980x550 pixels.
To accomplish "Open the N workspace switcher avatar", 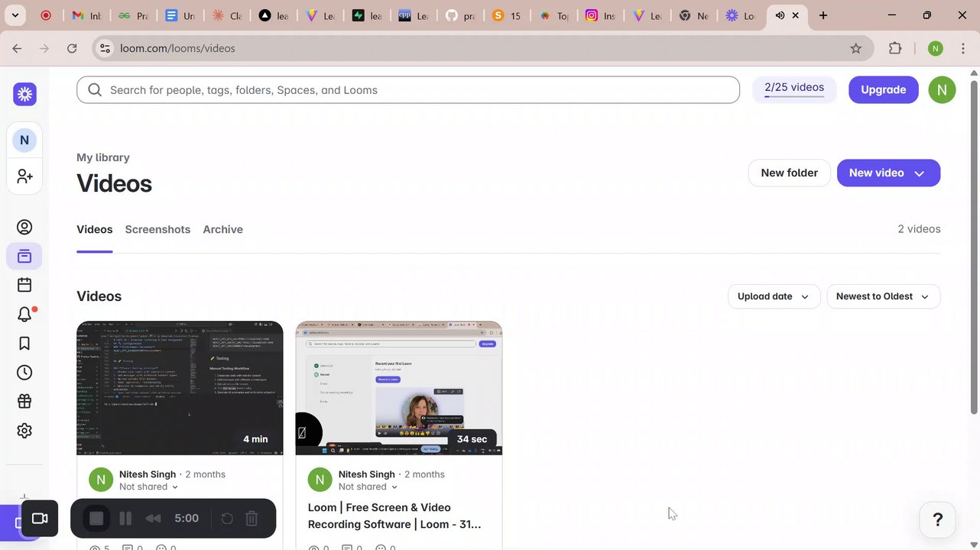I will 24,141.
